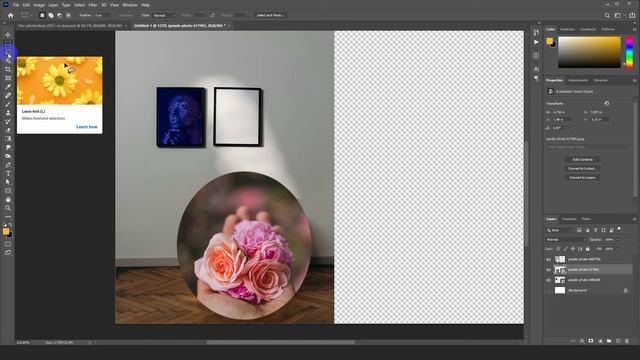Image resolution: width=640 pixels, height=360 pixels.
Task: Open the Properties panel menu
Action: pyautogui.click(x=634, y=80)
